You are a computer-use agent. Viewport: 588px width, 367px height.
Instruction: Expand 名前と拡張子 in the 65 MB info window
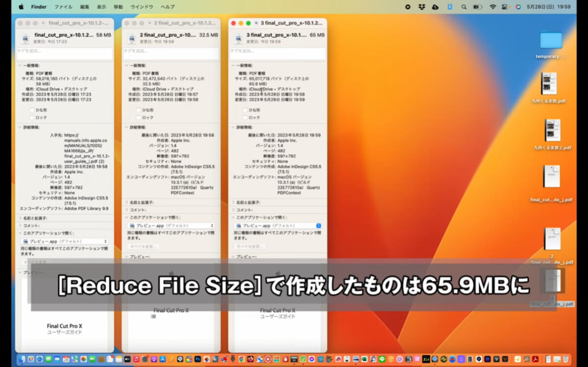[x=233, y=202]
